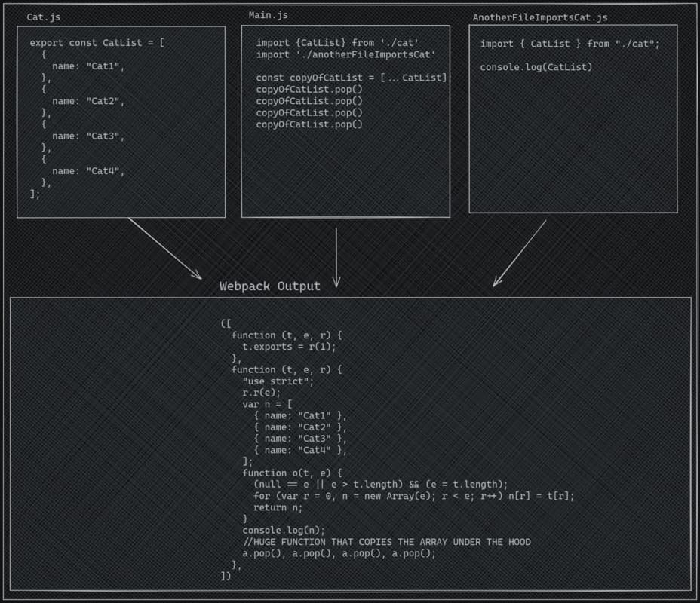
Task: Click the Main.js file title
Action: pos(268,15)
